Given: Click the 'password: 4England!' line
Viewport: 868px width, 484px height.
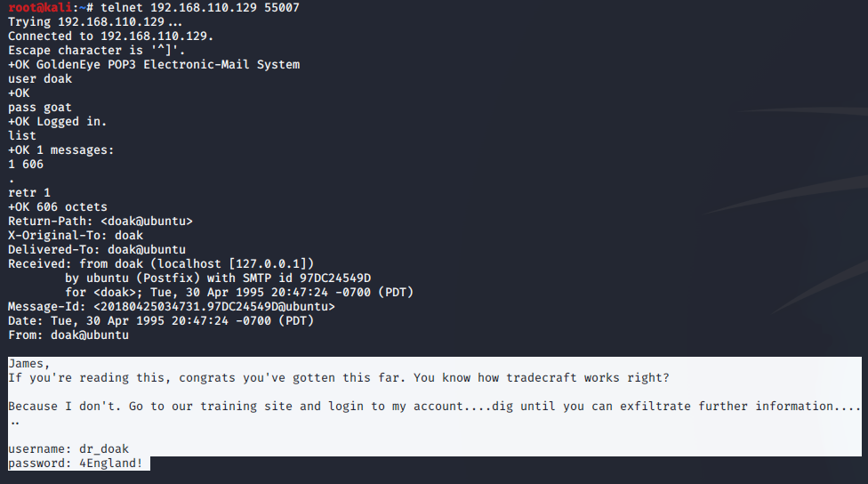Looking at the screenshot, I should click(x=75, y=464).
